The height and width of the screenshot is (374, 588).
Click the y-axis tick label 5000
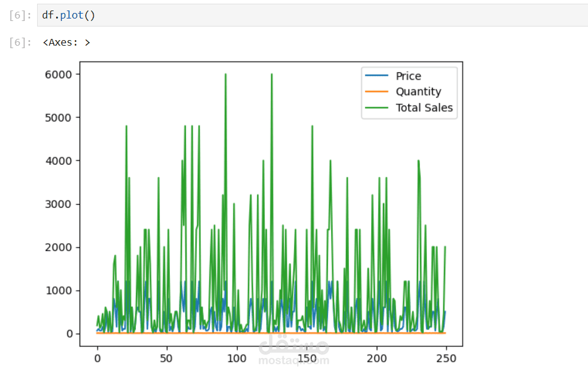point(58,118)
